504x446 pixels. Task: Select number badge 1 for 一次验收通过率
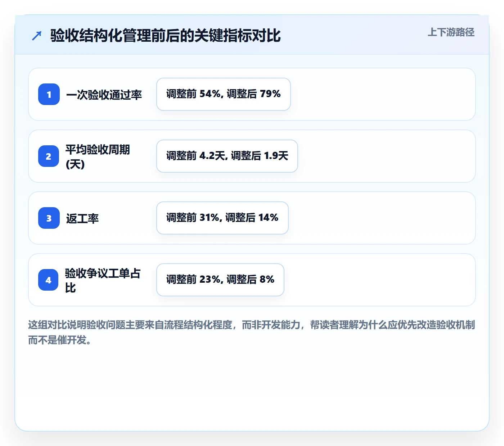(49, 94)
